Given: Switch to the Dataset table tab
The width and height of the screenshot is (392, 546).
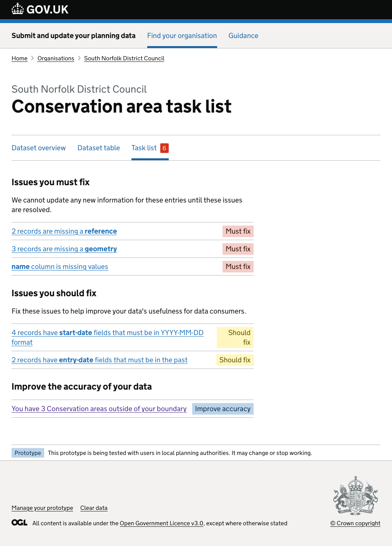Looking at the screenshot, I should coord(99,148).
